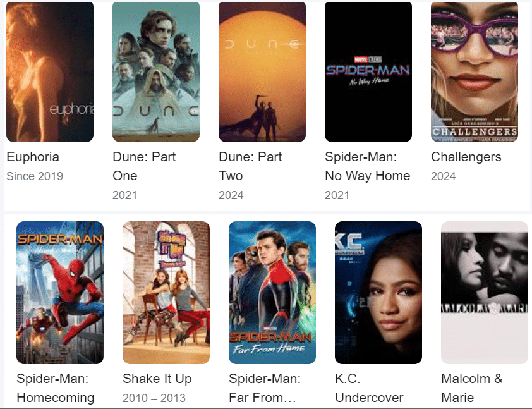Open the Spider-Man: No Way Home poster
This screenshot has height=409, width=532.
(x=368, y=71)
